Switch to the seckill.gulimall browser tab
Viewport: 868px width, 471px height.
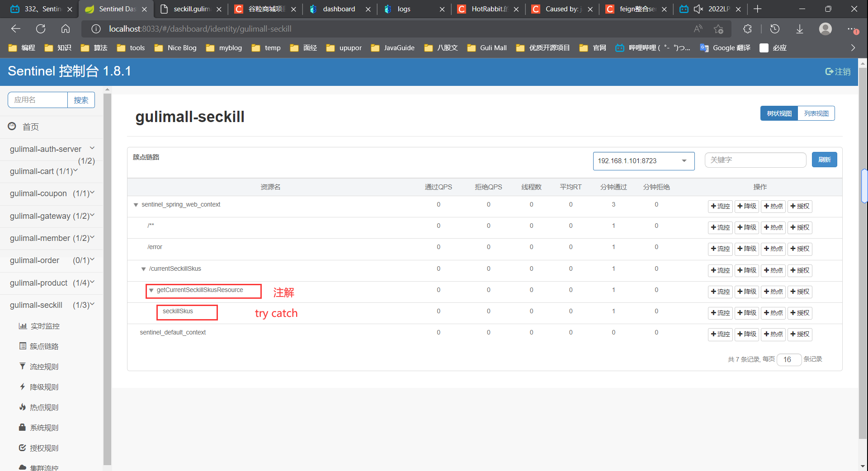click(190, 9)
